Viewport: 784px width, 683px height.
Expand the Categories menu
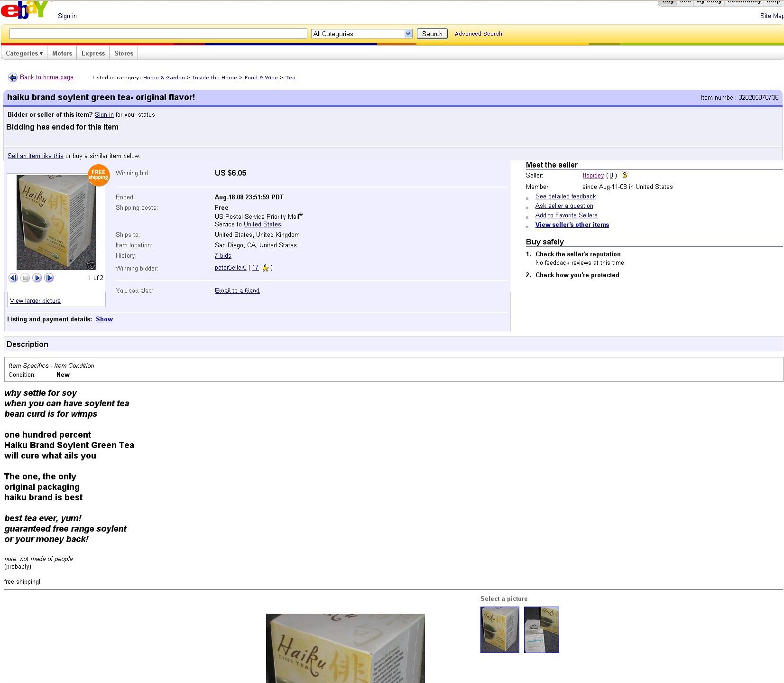(24, 53)
